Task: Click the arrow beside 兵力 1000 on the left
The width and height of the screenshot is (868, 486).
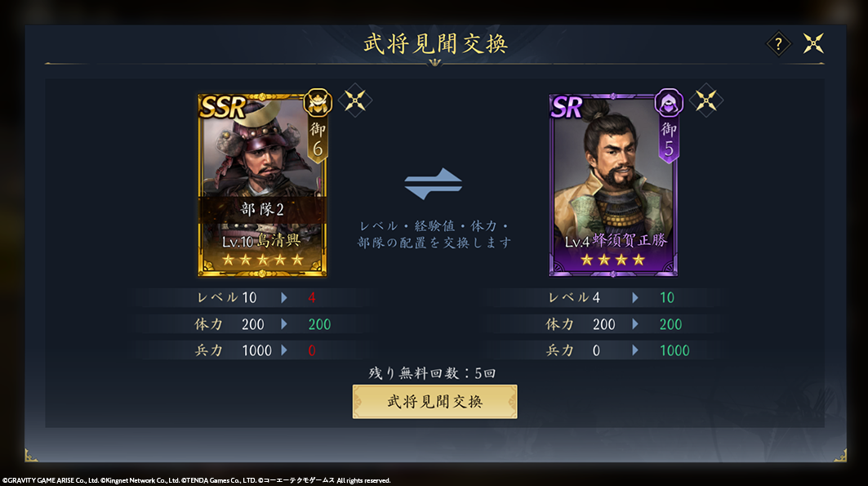Action: pyautogui.click(x=284, y=350)
